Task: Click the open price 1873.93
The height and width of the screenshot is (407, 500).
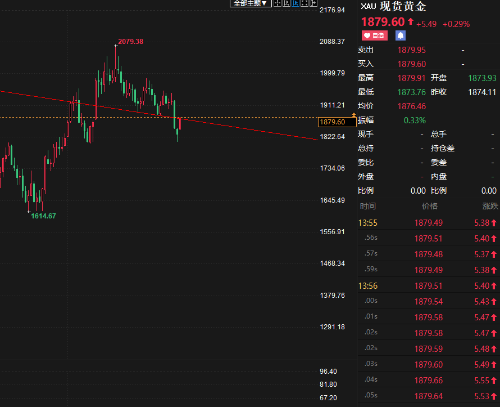Action: pyautogui.click(x=482, y=78)
